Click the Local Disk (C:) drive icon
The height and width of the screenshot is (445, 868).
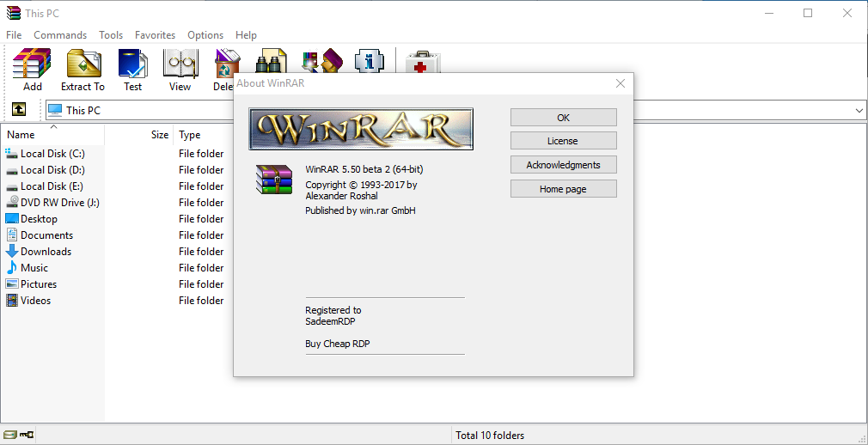tap(12, 154)
